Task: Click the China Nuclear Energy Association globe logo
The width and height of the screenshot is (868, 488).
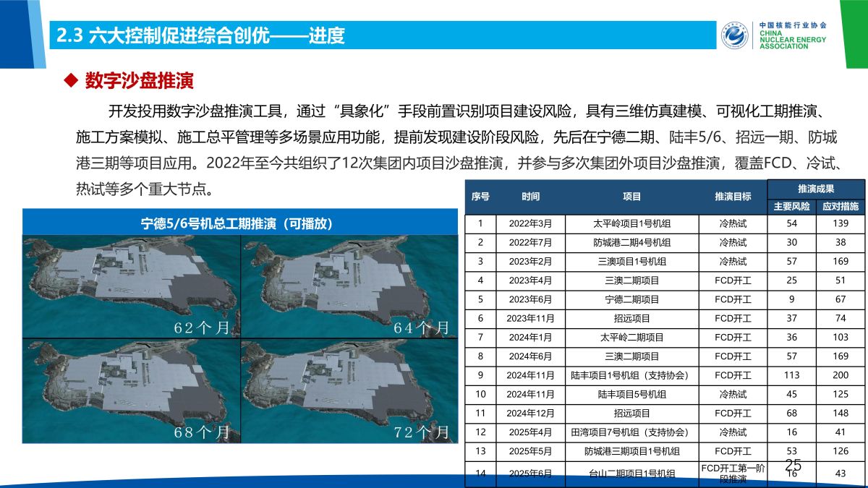Action: [x=736, y=35]
